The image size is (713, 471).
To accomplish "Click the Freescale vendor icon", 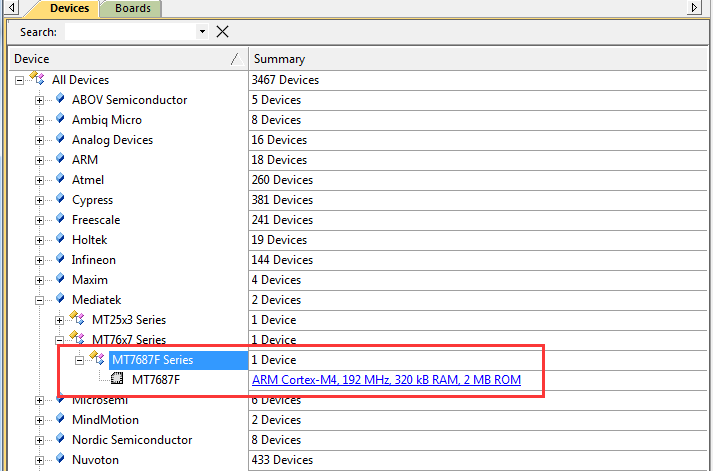I will 60,219.
